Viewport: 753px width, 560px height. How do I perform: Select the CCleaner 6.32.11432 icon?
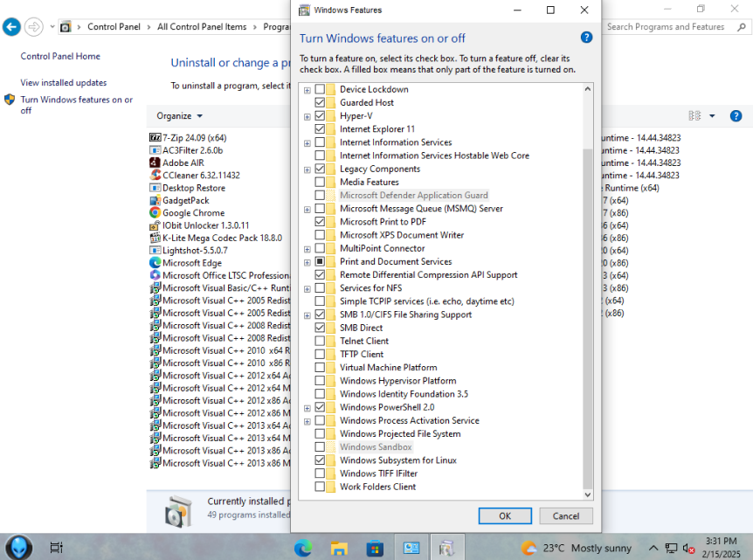tap(155, 176)
